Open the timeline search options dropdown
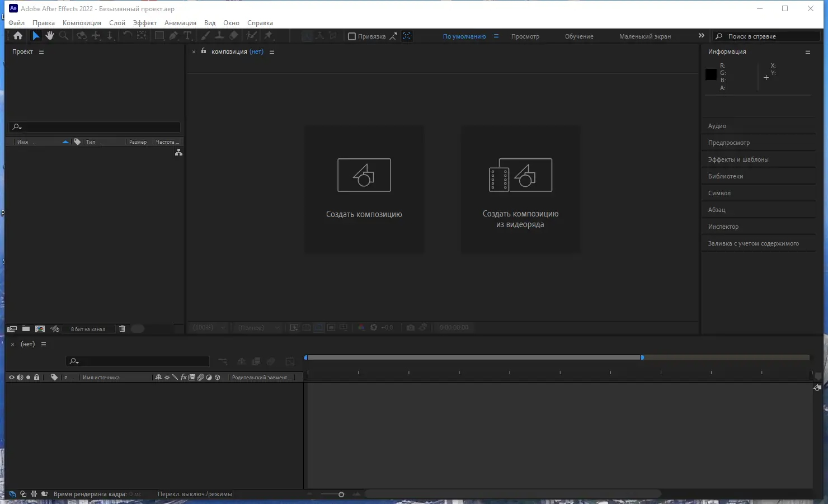This screenshot has width=828, height=504. [74, 361]
